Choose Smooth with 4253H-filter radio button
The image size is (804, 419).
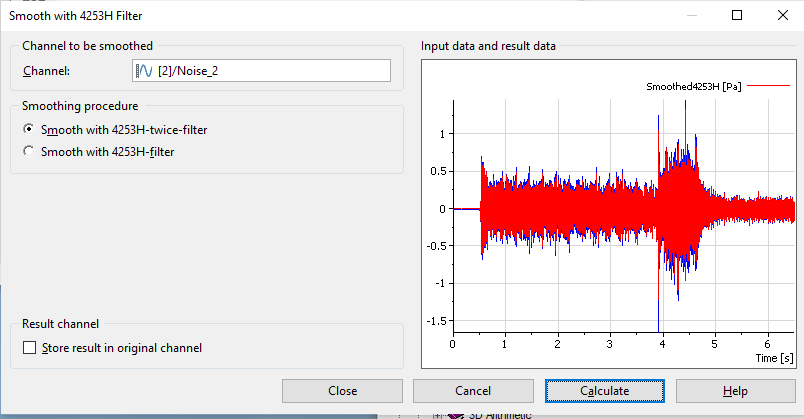(28, 151)
